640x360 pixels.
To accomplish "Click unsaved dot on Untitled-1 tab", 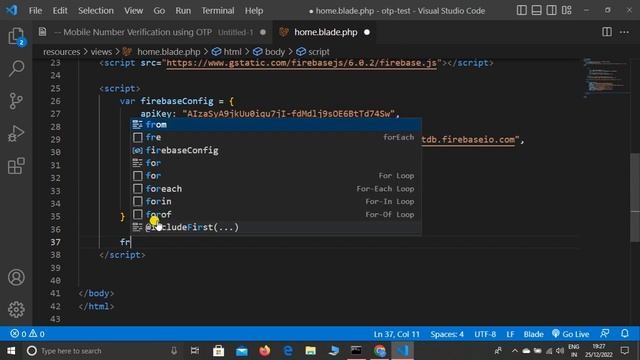I will (x=263, y=32).
